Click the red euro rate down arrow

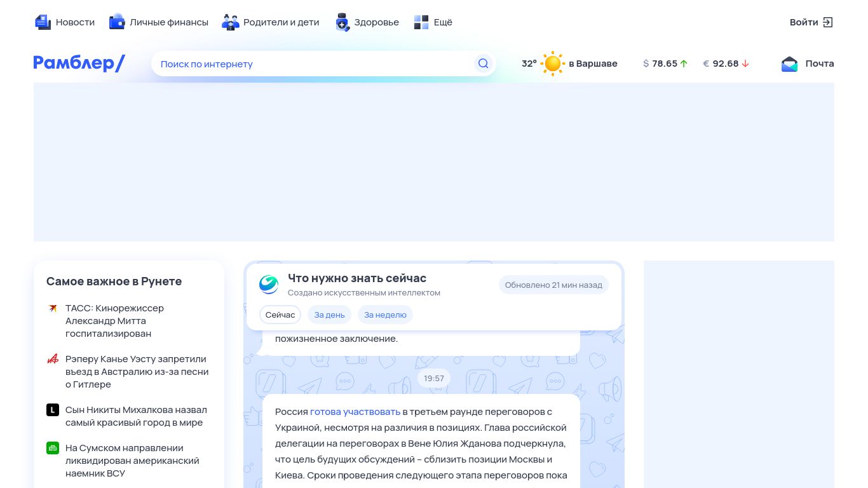(x=745, y=64)
